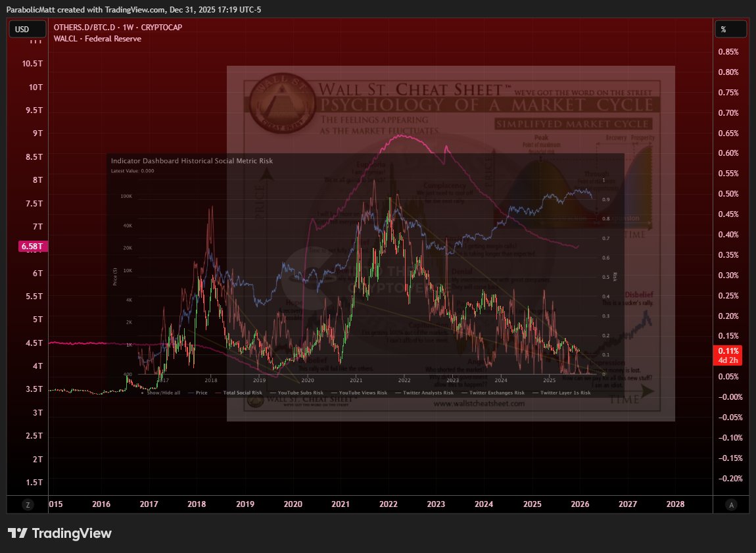The image size is (756, 553).
Task: Click the 1.5T label on the left scale
Action: point(34,483)
